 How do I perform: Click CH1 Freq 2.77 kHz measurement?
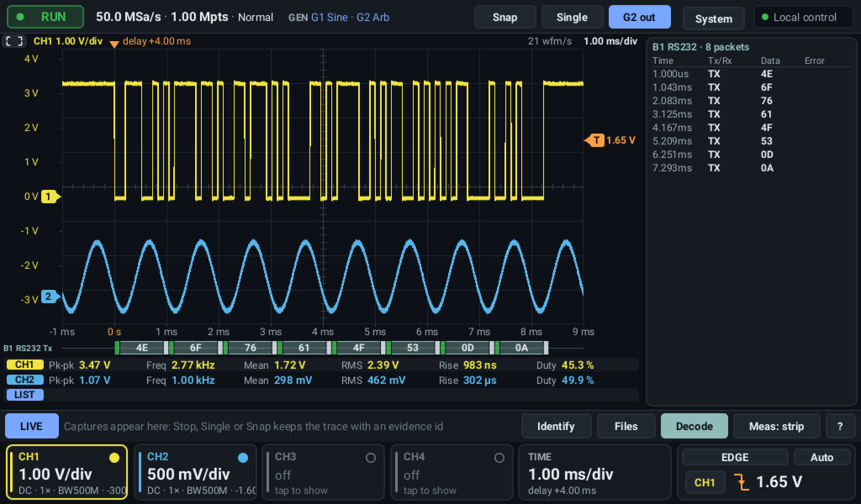pos(180,365)
